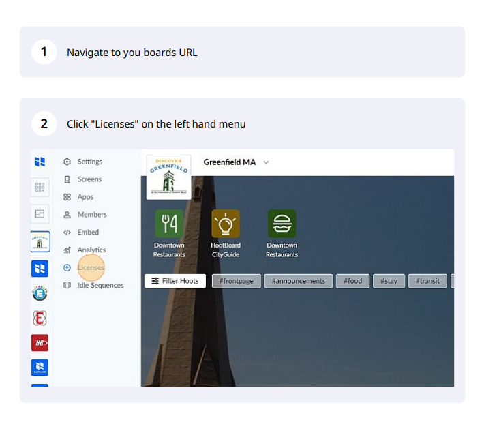Select the Members person icon
This screenshot has width=484, height=448.
[x=67, y=215]
